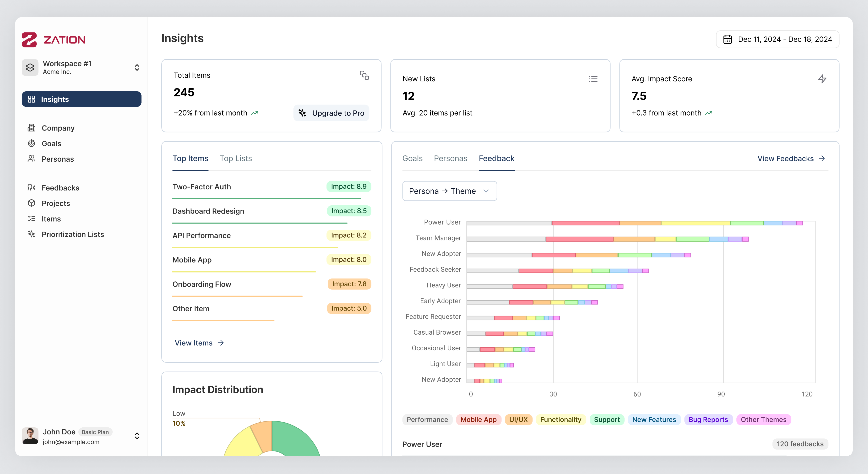Click the calendar icon in date range

point(727,39)
